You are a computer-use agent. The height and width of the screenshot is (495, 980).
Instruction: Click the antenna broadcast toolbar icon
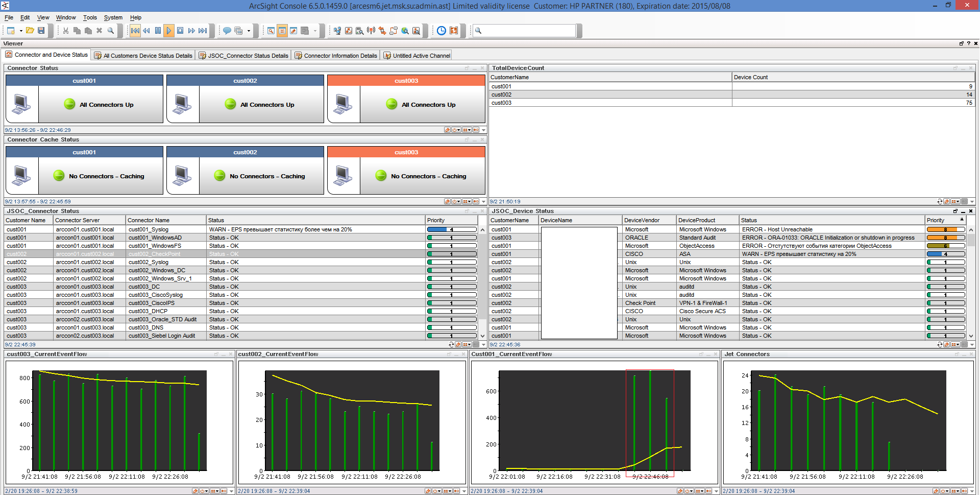(371, 31)
